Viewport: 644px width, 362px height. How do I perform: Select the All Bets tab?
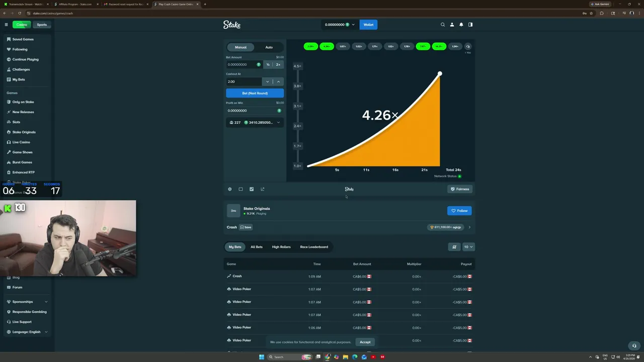[257, 247]
